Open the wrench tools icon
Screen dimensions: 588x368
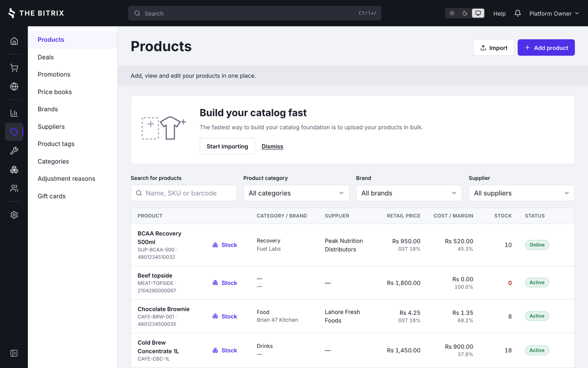14,151
